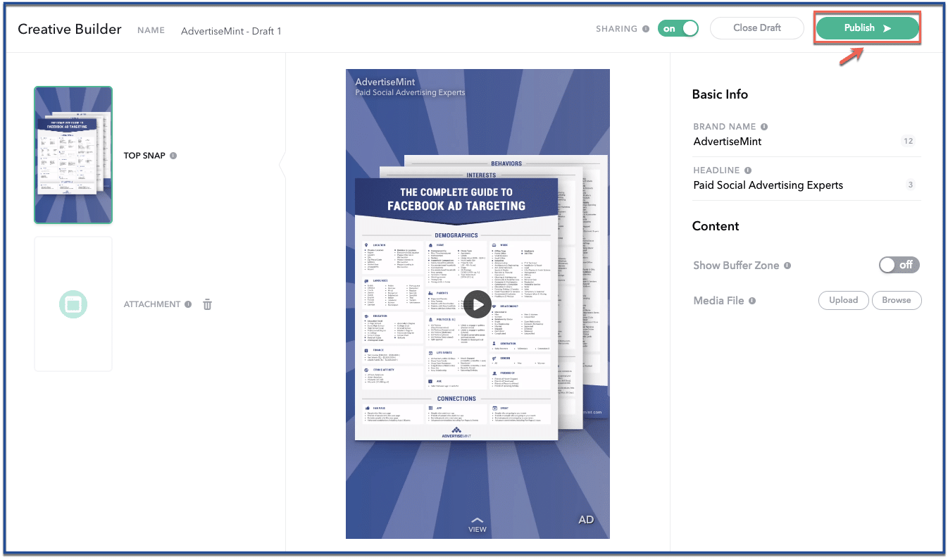Click the Browse media button
Screen dimensions: 948x560
(x=897, y=300)
